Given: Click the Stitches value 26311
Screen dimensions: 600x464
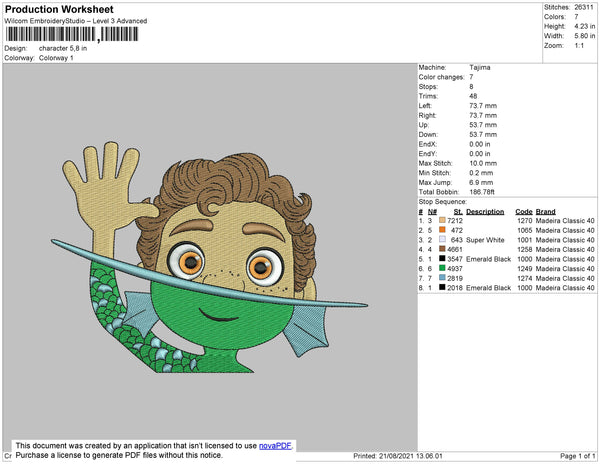Looking at the screenshot, I should tap(584, 7).
